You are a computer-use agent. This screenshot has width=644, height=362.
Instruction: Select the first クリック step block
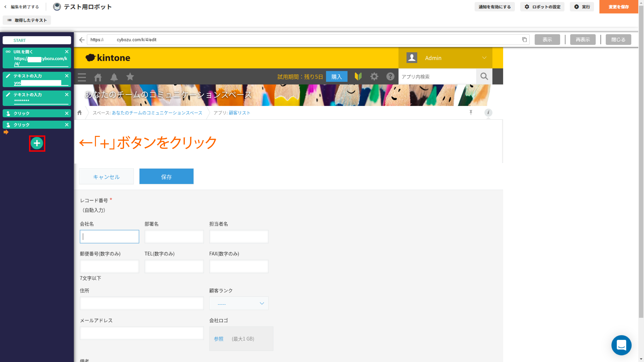37,113
